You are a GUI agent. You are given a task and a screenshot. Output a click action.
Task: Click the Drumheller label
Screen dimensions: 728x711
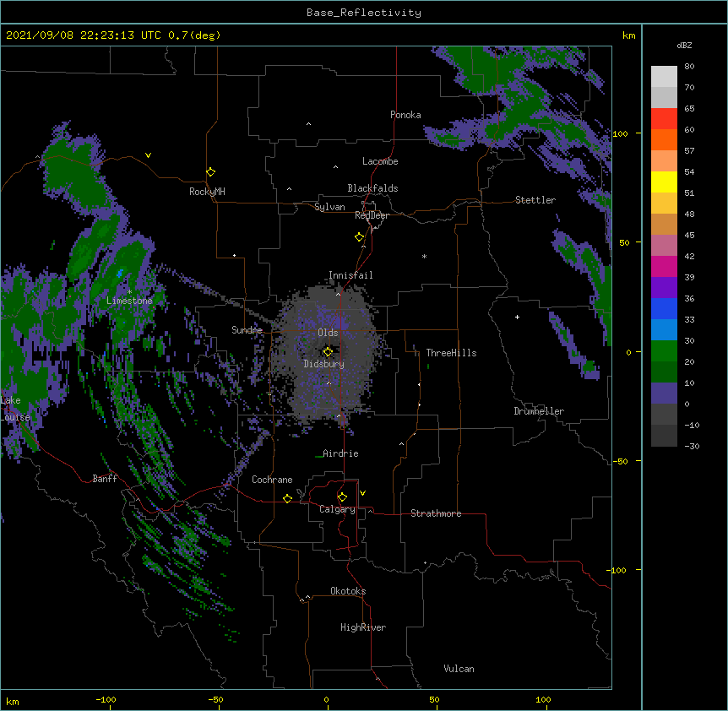coord(539,411)
